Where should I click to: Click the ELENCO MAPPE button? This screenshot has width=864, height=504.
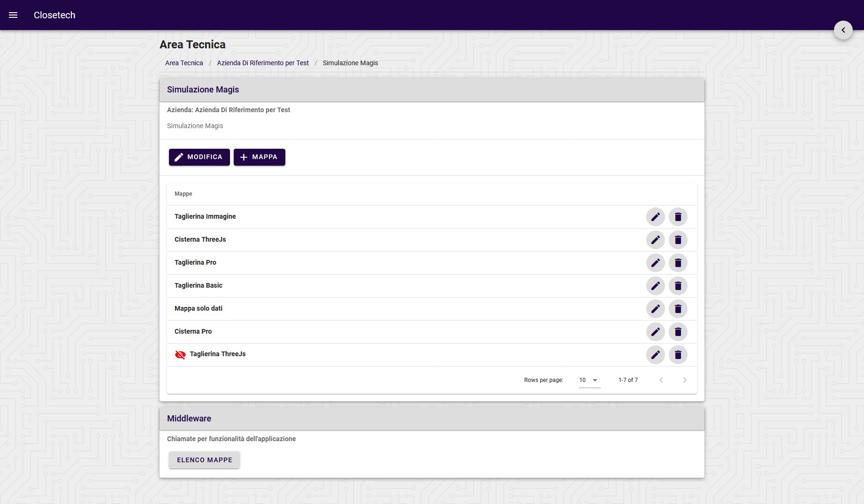click(204, 460)
